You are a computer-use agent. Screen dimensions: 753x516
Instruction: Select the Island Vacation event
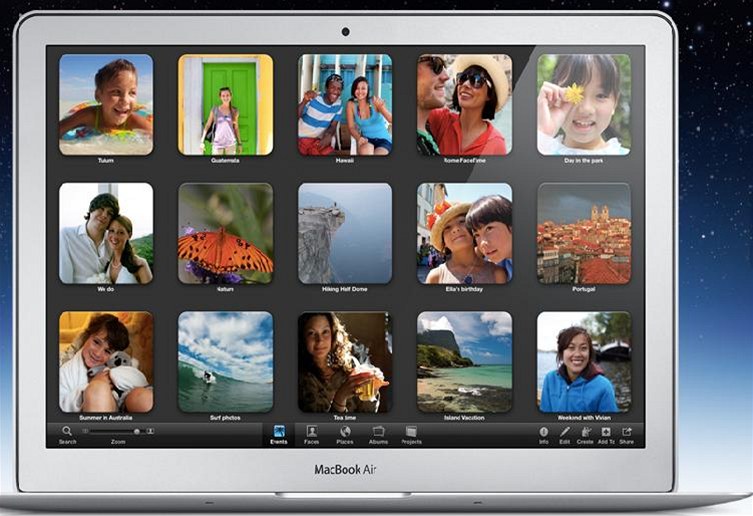464,361
